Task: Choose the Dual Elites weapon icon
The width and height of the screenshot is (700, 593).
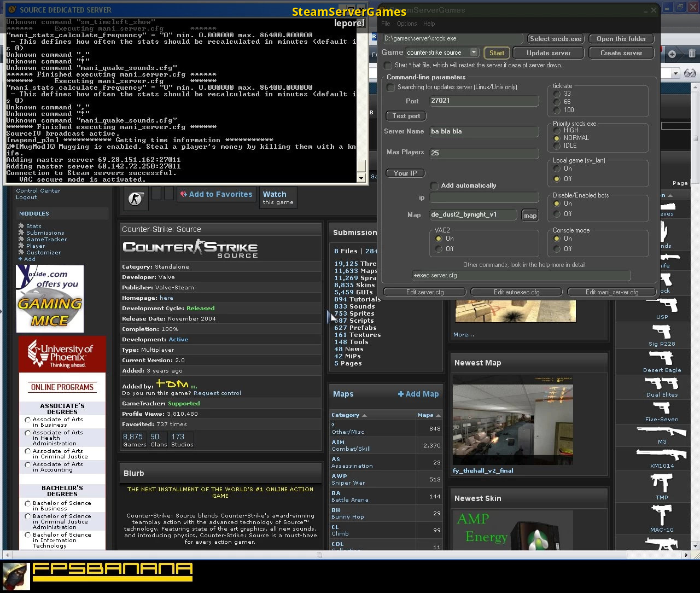Action: 662,383
